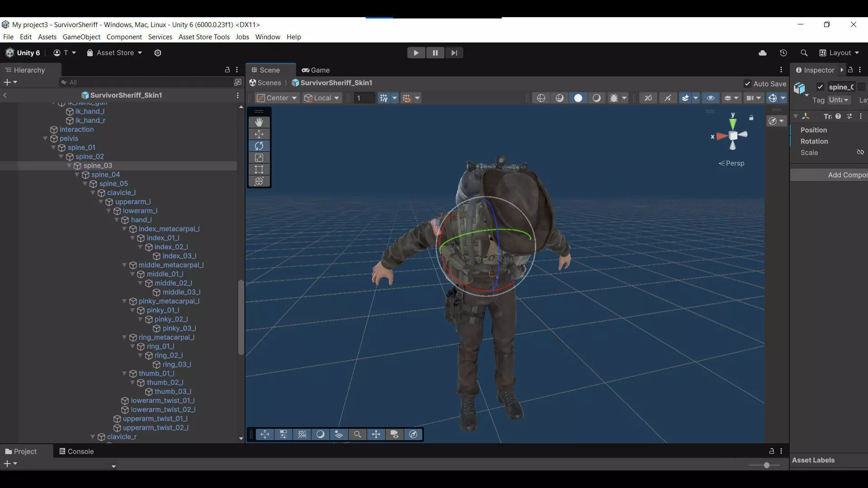The width and height of the screenshot is (868, 488).
Task: Open the Undo History icon
Action: [x=783, y=53]
